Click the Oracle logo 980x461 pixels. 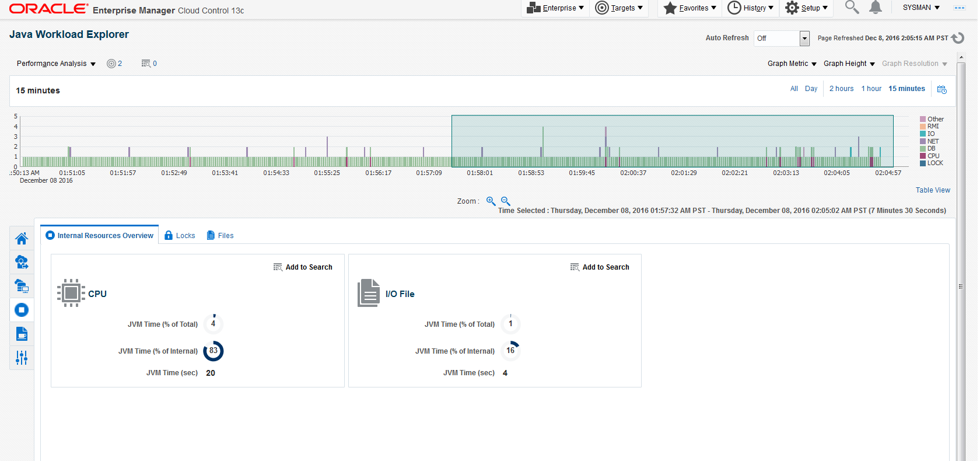(x=49, y=9)
